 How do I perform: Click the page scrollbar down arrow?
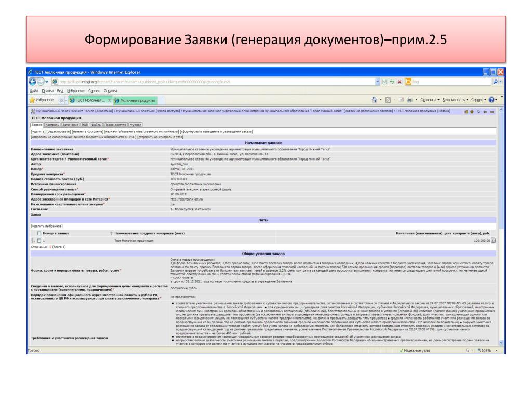click(x=501, y=343)
